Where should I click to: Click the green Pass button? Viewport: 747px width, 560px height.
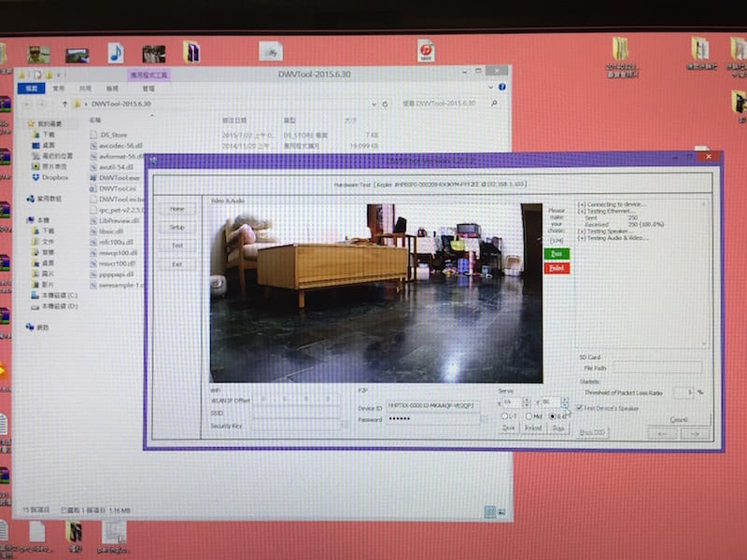click(x=556, y=253)
